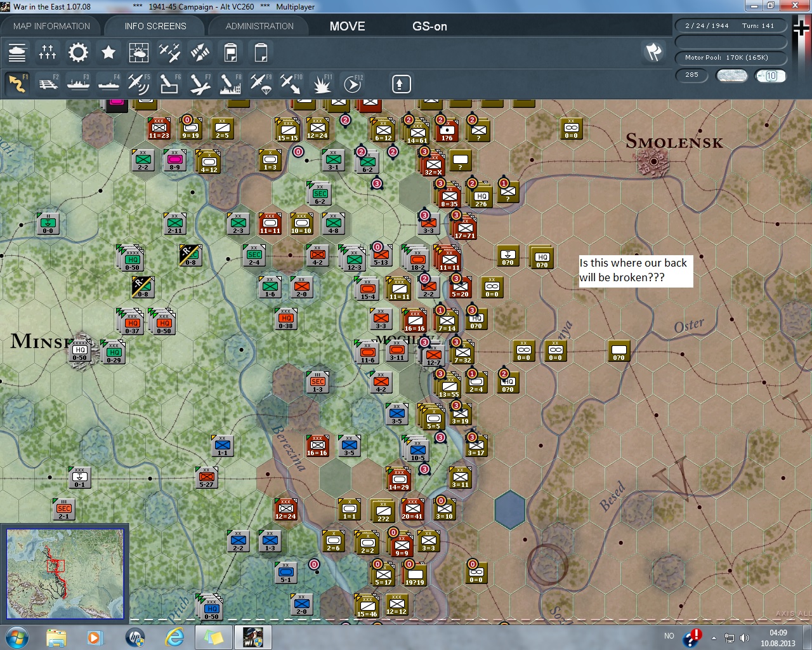Select the SEC 6-2 security unit
The image size is (812, 650).
[320, 194]
